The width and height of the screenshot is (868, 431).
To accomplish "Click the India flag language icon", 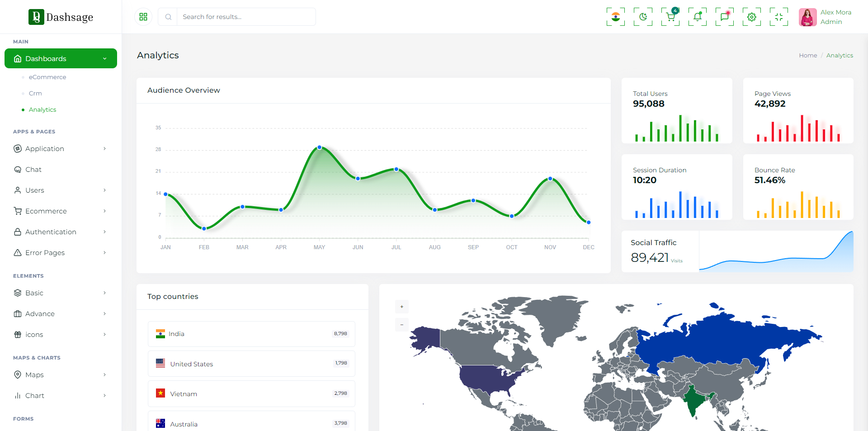I will click(x=615, y=17).
